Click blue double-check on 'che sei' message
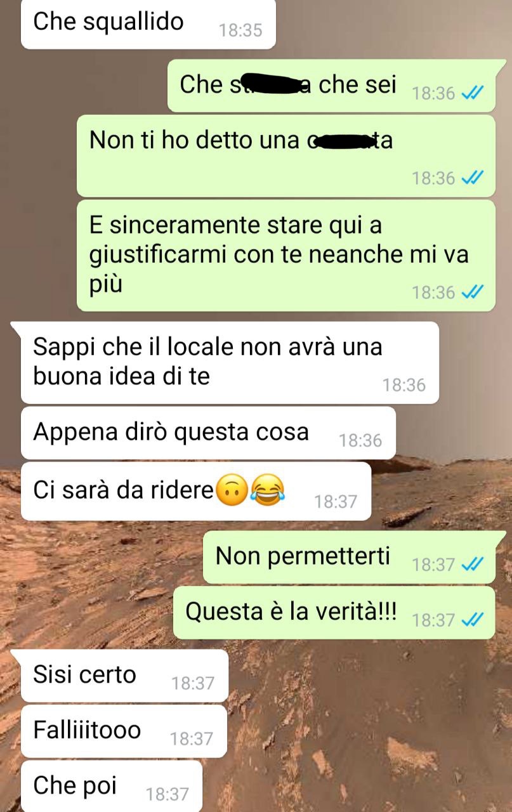This screenshot has width=512, height=812. 473,93
